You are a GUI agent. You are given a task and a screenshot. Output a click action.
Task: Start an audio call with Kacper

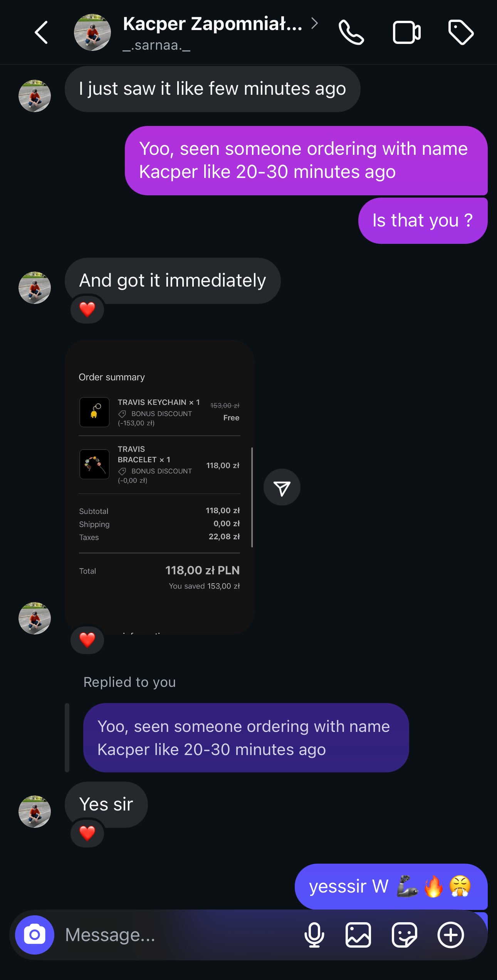point(351,32)
